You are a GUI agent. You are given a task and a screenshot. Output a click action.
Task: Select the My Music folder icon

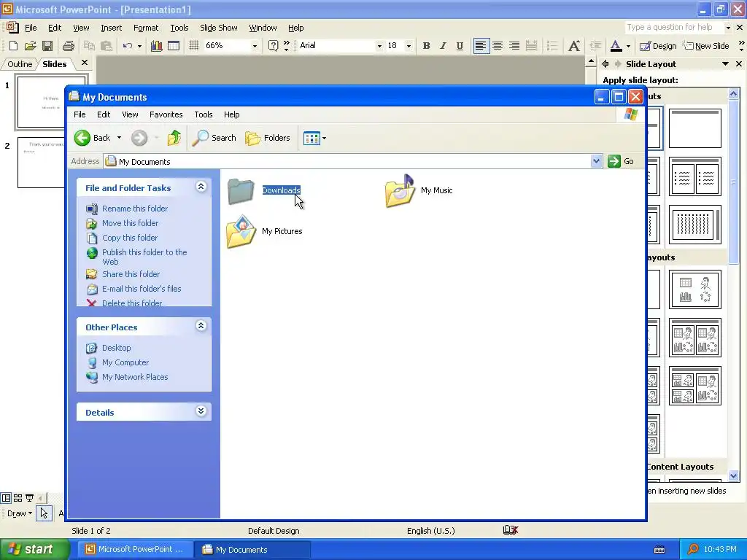tap(400, 190)
